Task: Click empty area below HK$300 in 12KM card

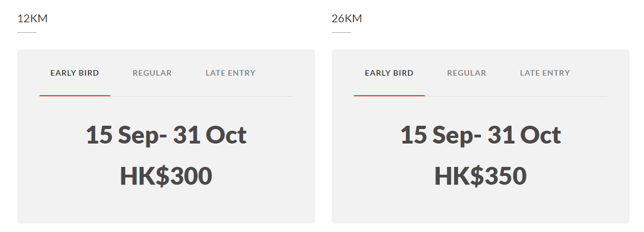Action: (166, 207)
